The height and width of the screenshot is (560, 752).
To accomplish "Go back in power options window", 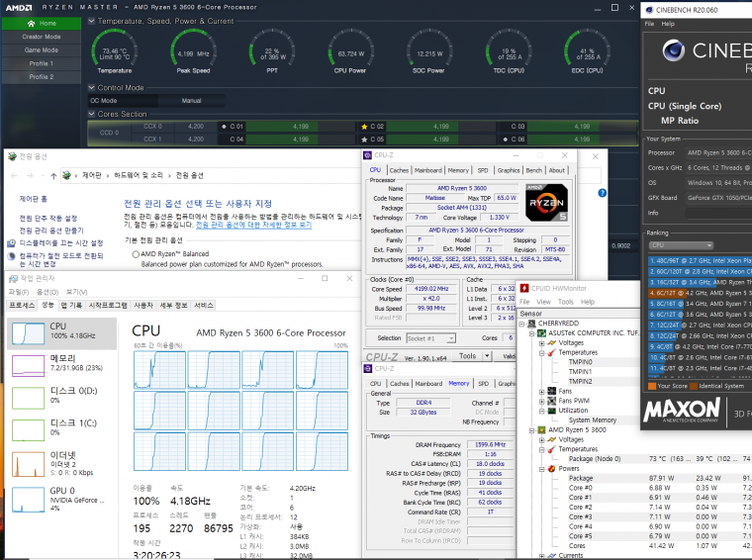I will pyautogui.click(x=14, y=175).
